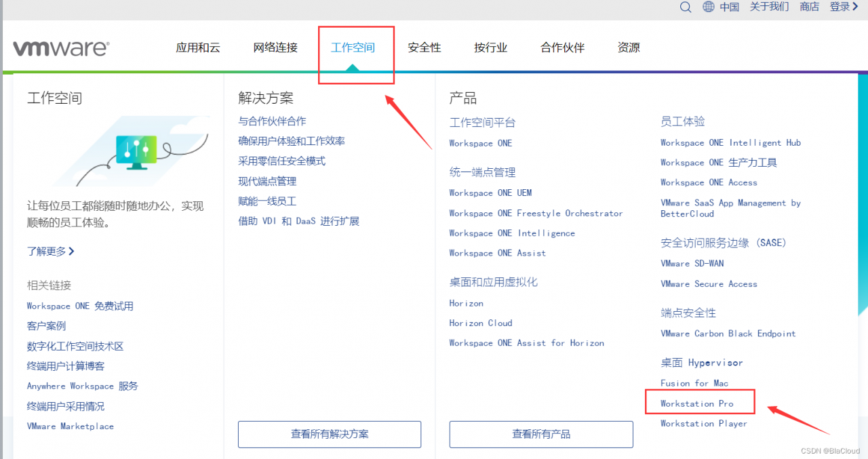
Task: Expand the 登录 account dropdown
Action: click(844, 7)
